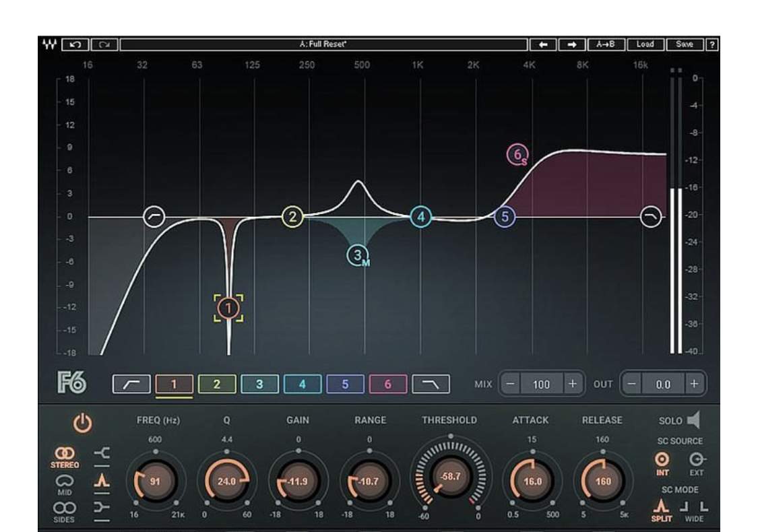Click the Q default marker 4.4
This screenshot has height=532, width=758.
[x=226, y=440]
